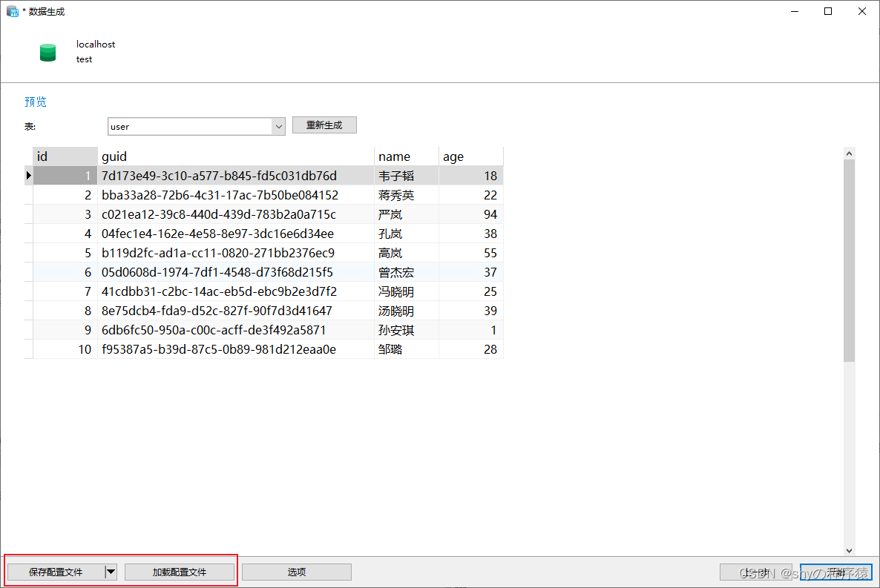Viewport: 880px width, 588px height.
Task: Close the 数据生成 window
Action: (x=862, y=11)
